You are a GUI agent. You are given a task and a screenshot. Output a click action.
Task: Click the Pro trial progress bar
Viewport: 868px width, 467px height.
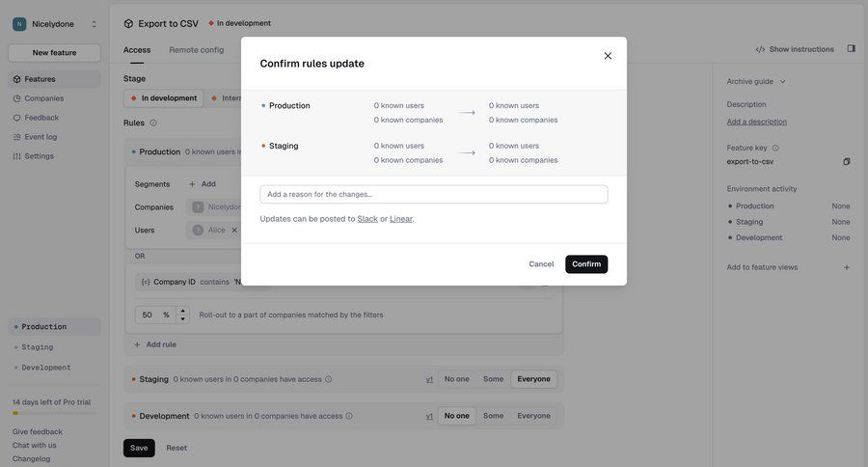coord(54,413)
